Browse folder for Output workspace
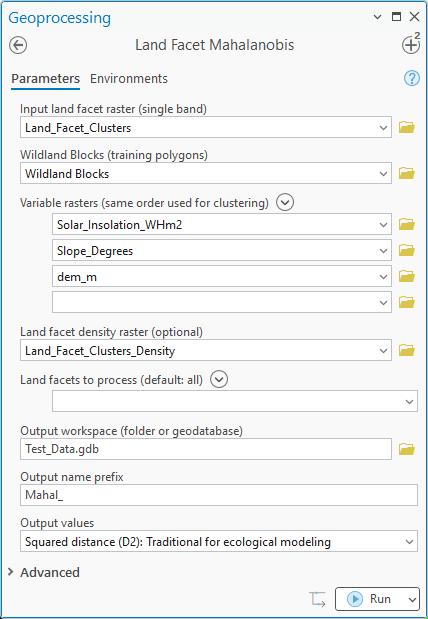428x619 pixels. (407, 449)
